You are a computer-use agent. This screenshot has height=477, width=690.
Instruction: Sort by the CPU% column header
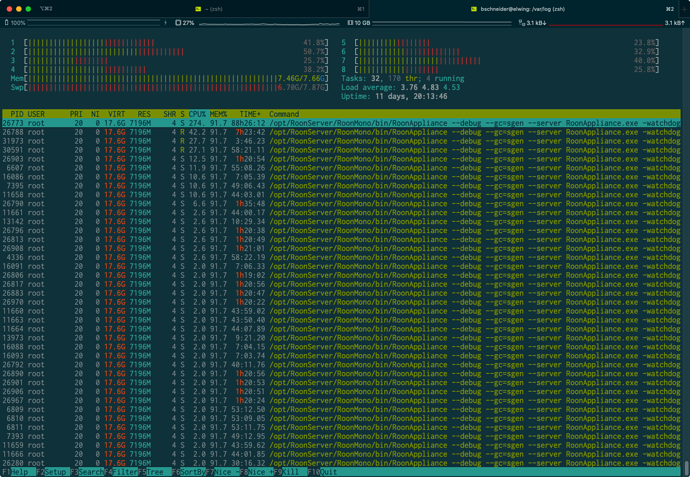pyautogui.click(x=198, y=114)
